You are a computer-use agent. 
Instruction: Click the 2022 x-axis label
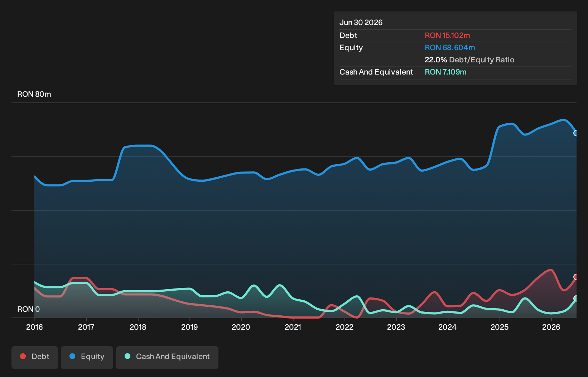click(x=344, y=327)
